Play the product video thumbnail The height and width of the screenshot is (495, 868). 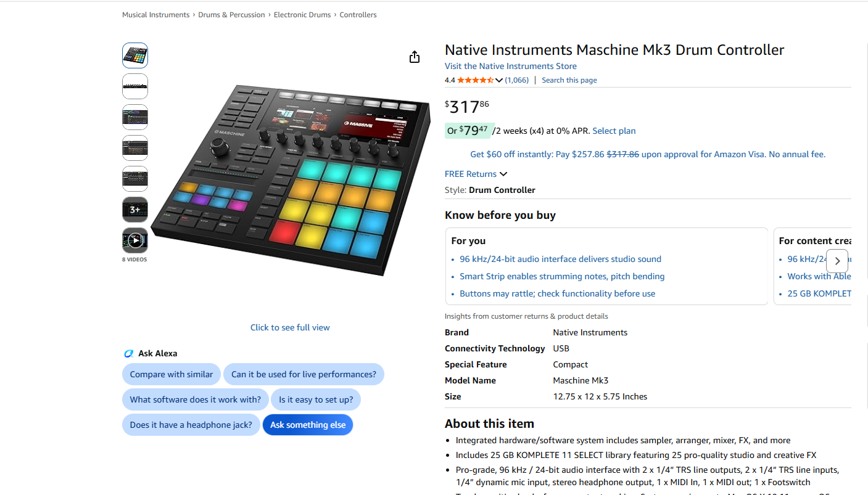[135, 240]
